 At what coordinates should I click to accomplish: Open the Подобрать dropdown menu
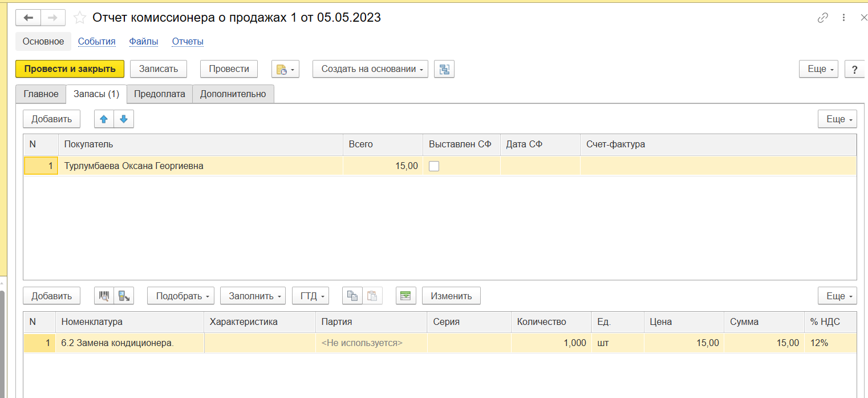tap(180, 296)
